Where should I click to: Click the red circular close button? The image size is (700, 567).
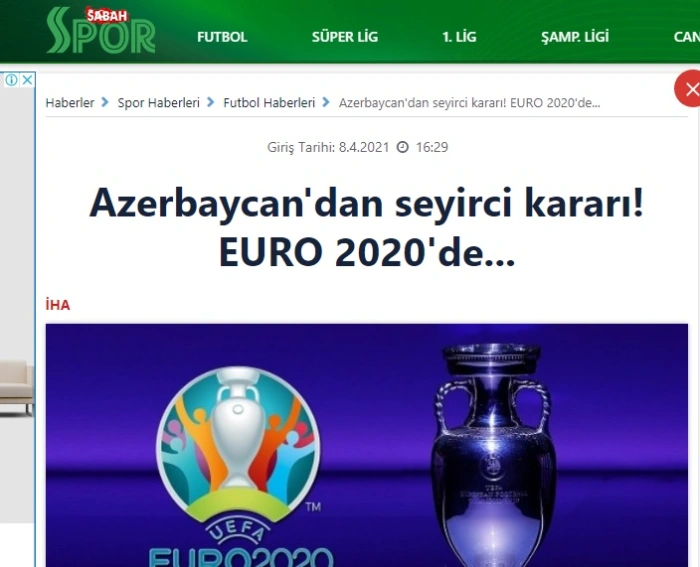688,89
